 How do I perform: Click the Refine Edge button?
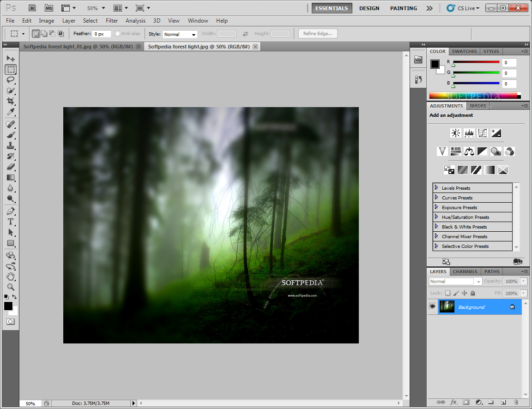[318, 34]
